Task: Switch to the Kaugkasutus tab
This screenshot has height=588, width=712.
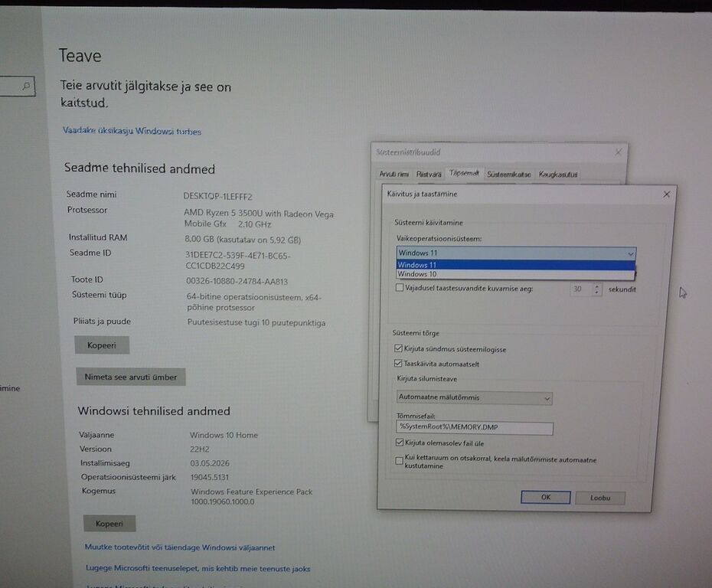Action: [557, 175]
